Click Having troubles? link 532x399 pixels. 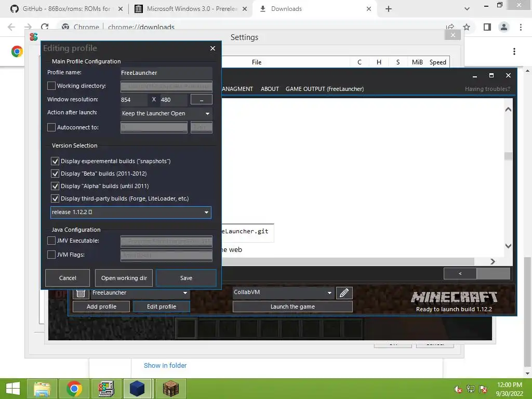[x=487, y=89]
